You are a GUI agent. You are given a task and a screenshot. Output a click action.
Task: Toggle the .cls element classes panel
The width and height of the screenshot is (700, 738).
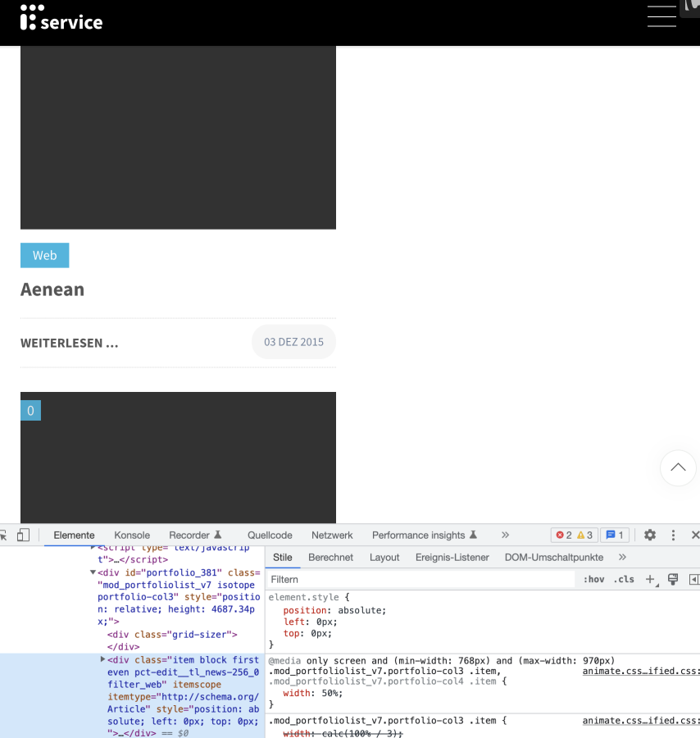click(624, 580)
